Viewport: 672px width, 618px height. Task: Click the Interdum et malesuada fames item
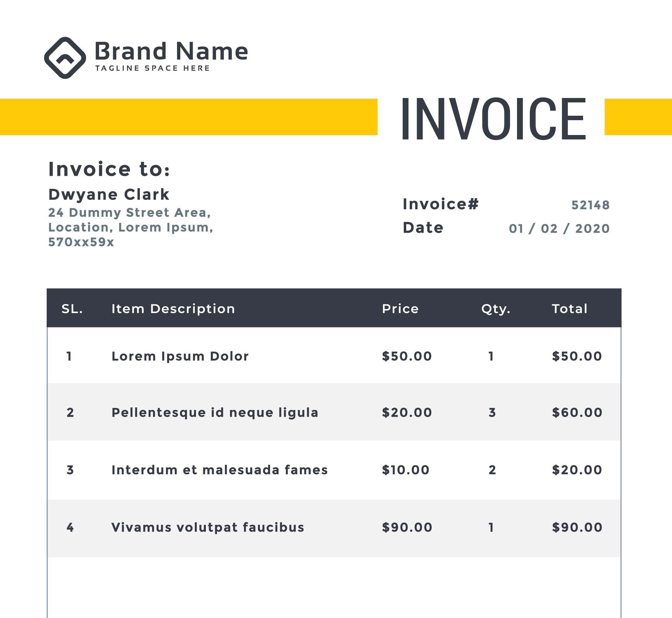point(220,470)
